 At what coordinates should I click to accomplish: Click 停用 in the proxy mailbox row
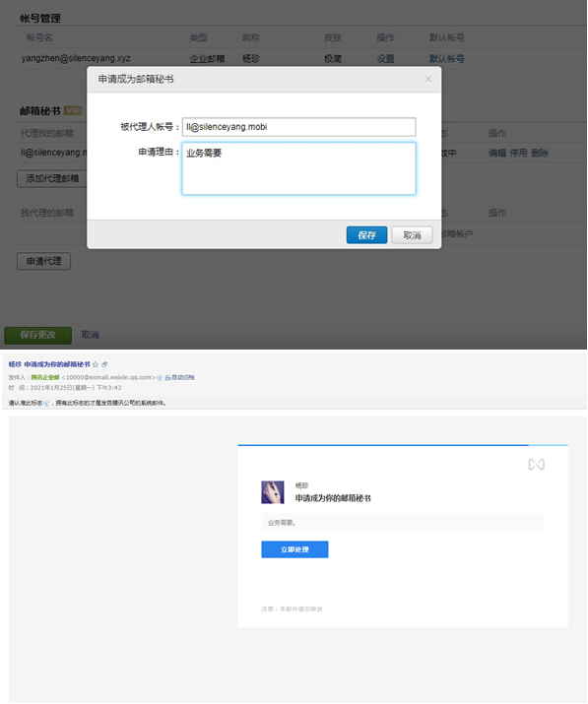coord(518,153)
